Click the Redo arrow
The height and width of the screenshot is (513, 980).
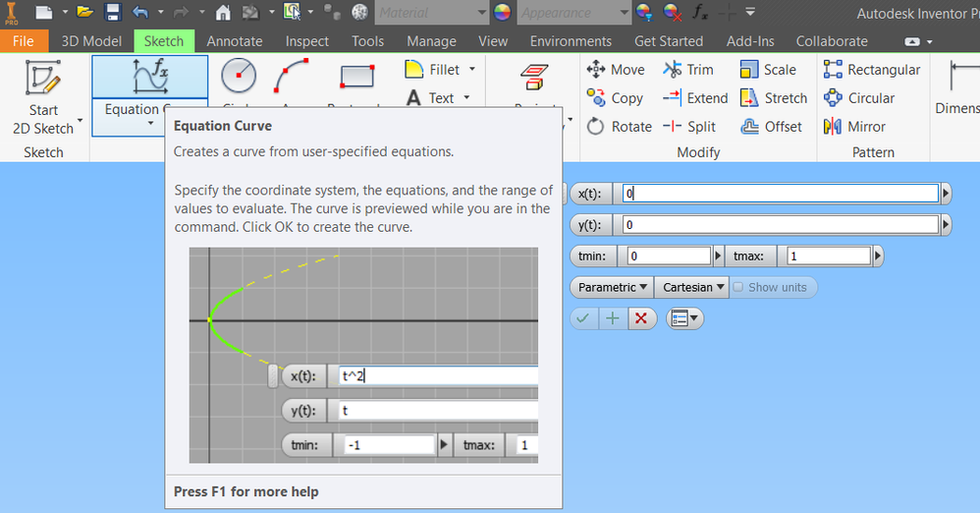181,12
